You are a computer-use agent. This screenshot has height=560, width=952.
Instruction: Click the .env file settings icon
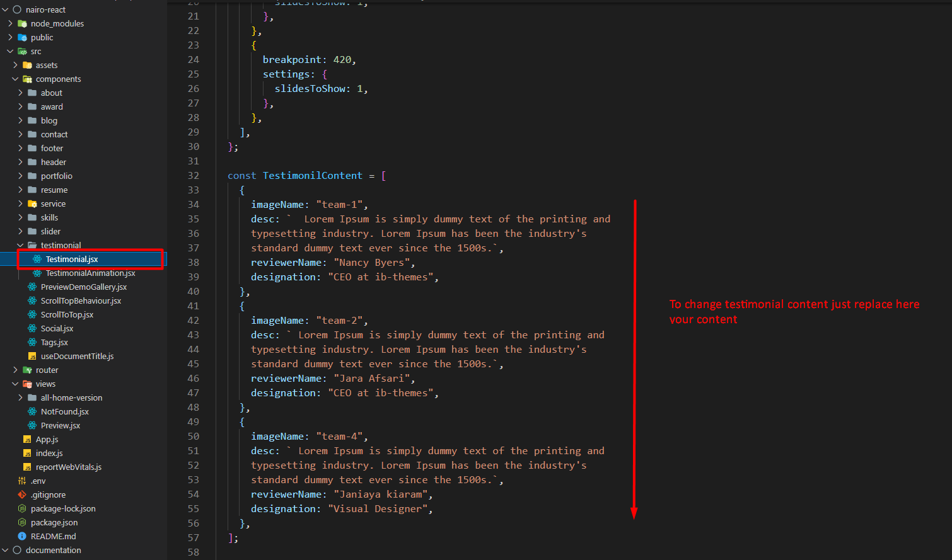coord(22,481)
